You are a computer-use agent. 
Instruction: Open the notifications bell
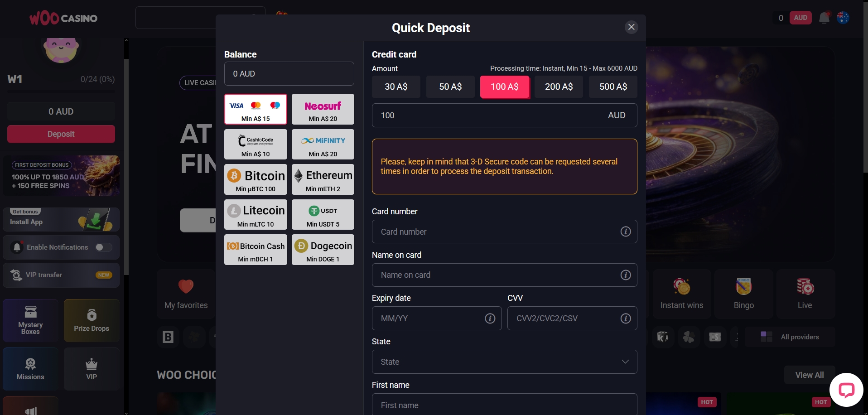pos(824,18)
